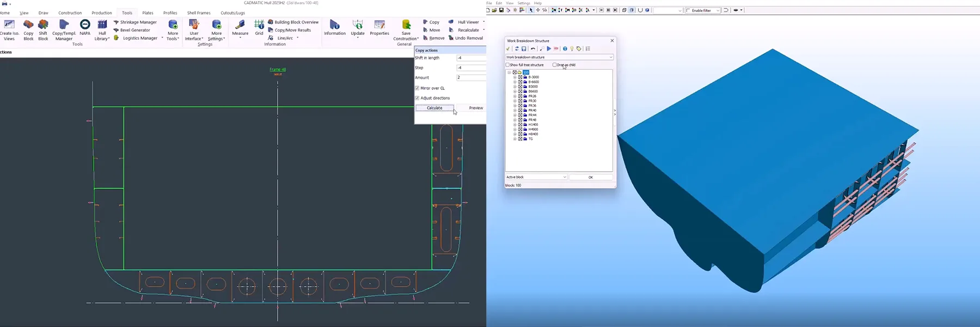This screenshot has width=980, height=327.
Task: Toggle checkbox of TG tree node
Action: (x=520, y=139)
